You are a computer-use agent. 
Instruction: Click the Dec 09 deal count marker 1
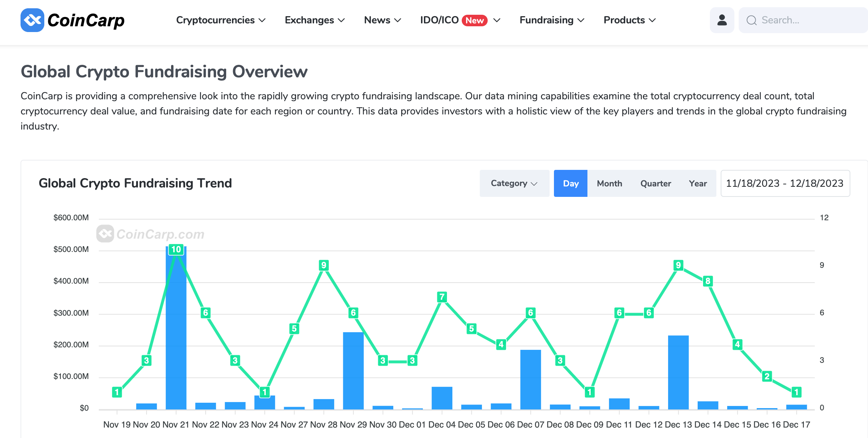coord(590,392)
